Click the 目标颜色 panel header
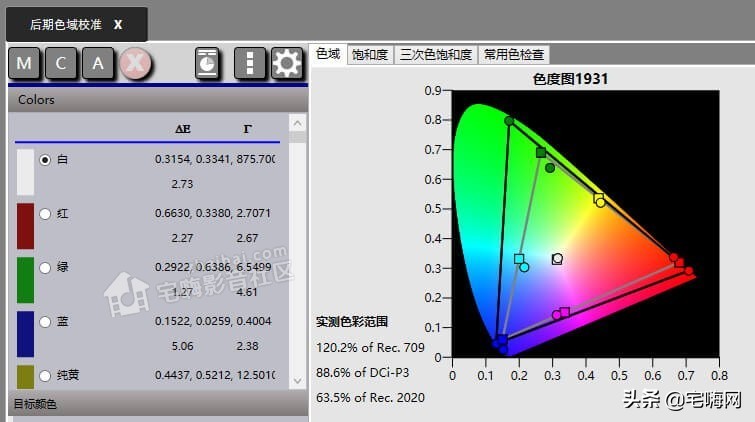Image resolution: width=755 pixels, height=422 pixels. pyautogui.click(x=158, y=404)
